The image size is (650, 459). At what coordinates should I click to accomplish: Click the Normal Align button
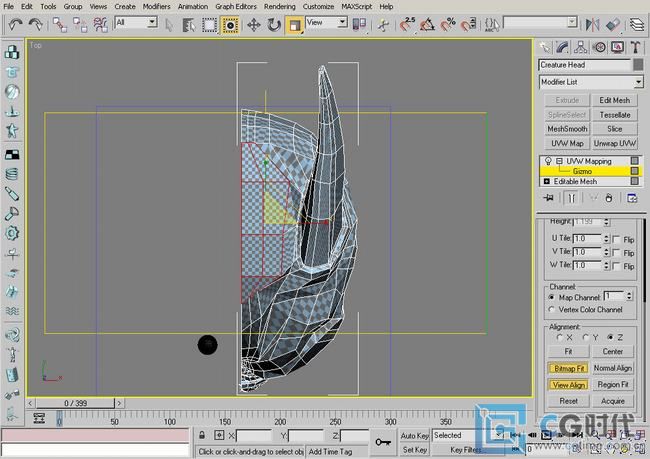point(613,368)
